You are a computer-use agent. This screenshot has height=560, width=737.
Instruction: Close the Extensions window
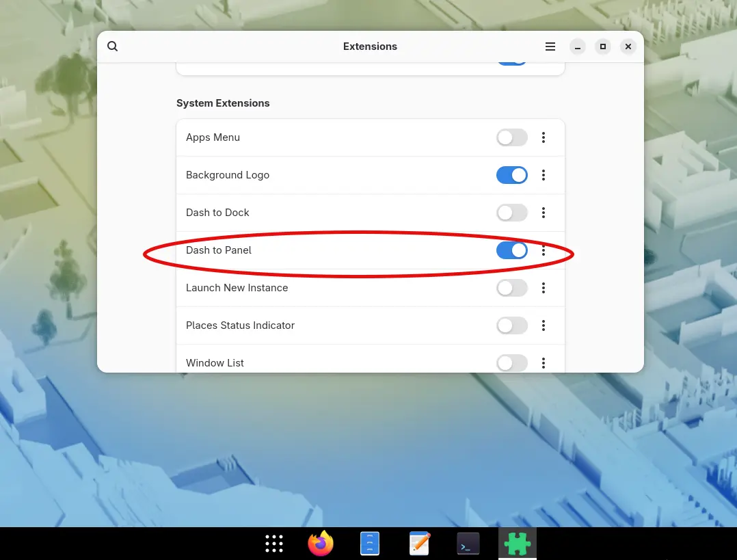coord(628,46)
